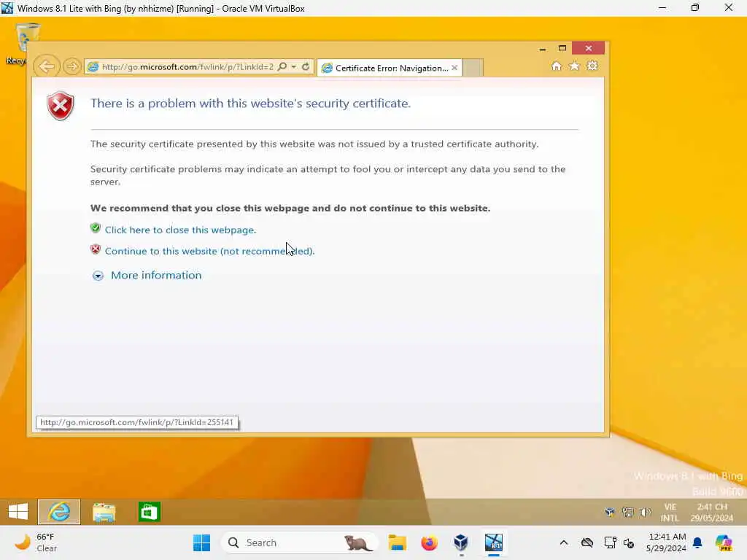Refresh the page with reload icon
The image size is (747, 560).
click(306, 66)
